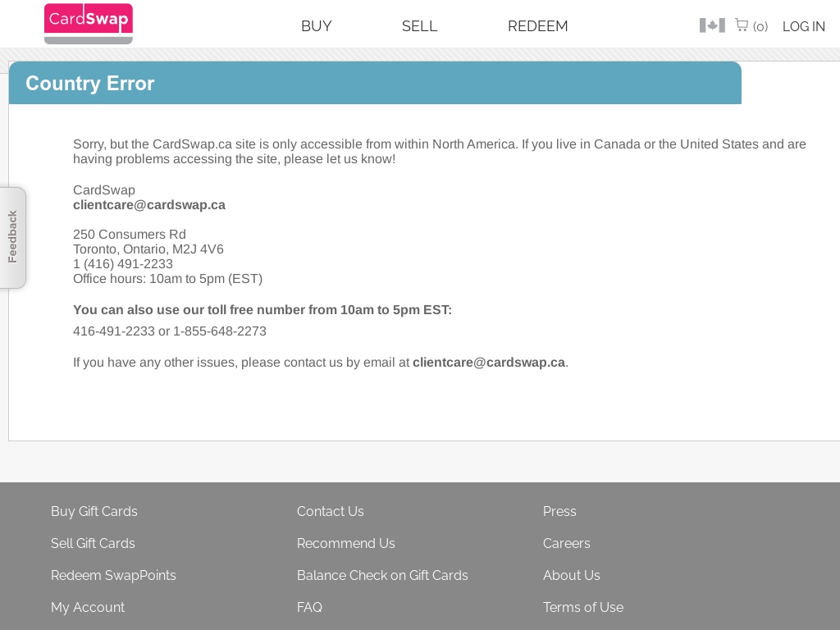Open Buy Gift Cards footer link
The image size is (840, 630).
(x=94, y=512)
